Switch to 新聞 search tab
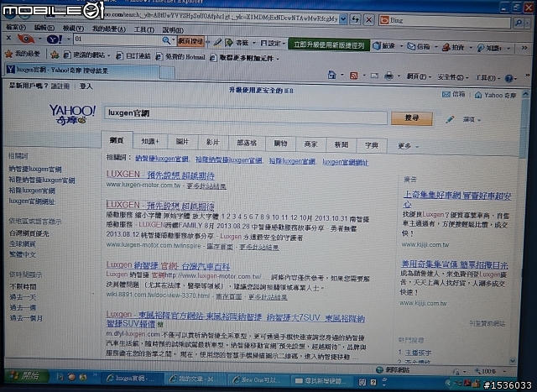Screen dimensions: 537x392 (x=341, y=145)
